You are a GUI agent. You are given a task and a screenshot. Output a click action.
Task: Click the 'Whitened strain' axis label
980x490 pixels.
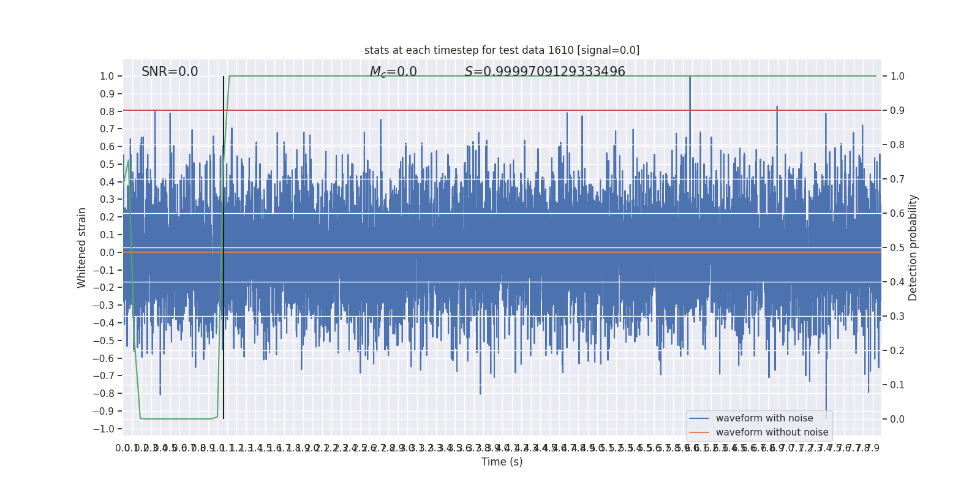(81, 247)
